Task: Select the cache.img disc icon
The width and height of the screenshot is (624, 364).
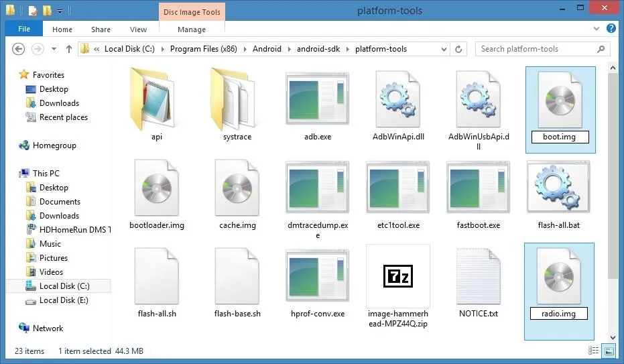Action: [237, 188]
